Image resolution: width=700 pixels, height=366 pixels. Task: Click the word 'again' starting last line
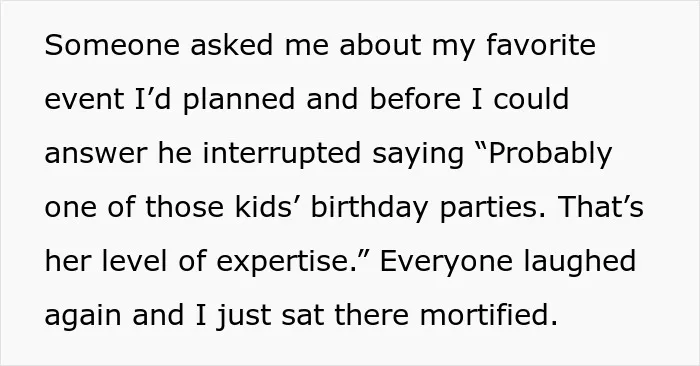click(x=83, y=316)
